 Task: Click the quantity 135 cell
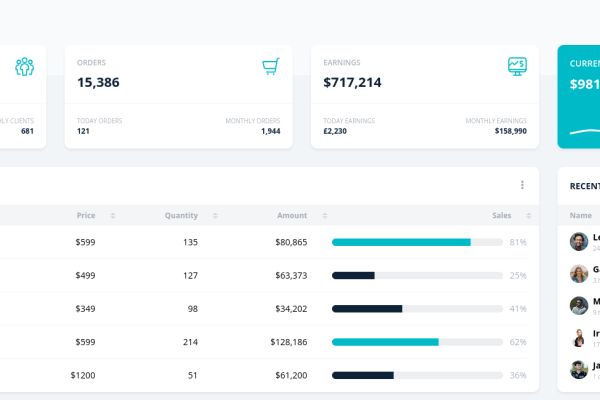[x=191, y=242]
